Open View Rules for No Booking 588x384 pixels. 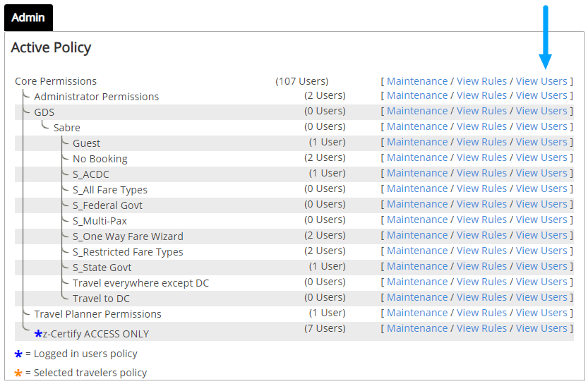click(x=481, y=157)
